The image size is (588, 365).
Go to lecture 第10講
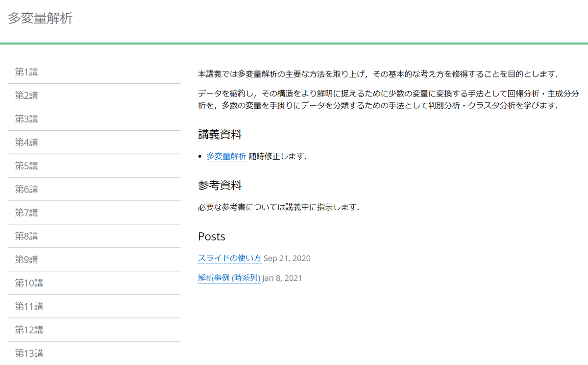coord(94,283)
